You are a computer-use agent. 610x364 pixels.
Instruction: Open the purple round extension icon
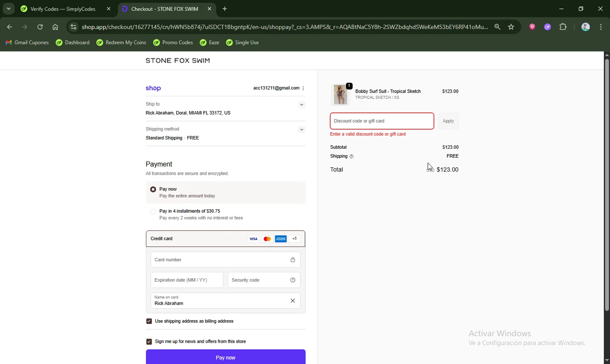pyautogui.click(x=547, y=27)
